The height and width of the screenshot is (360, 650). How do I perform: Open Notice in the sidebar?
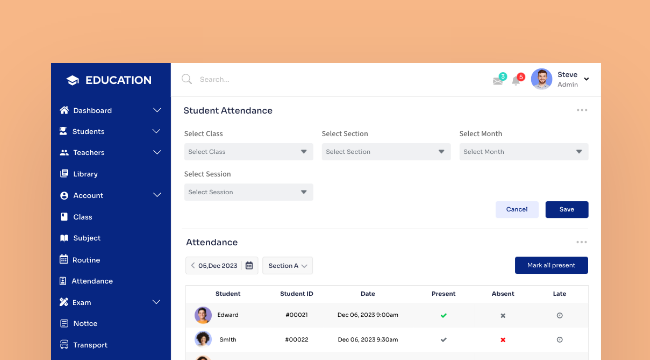pos(85,324)
